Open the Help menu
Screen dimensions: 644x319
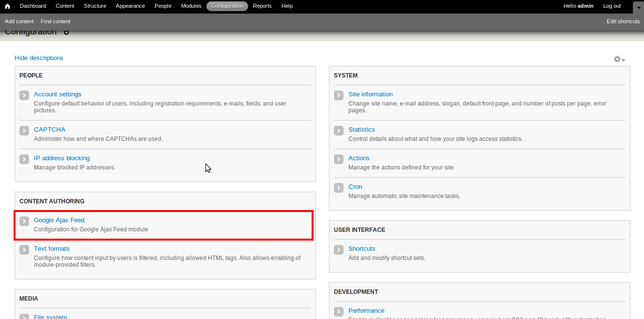[x=287, y=6]
